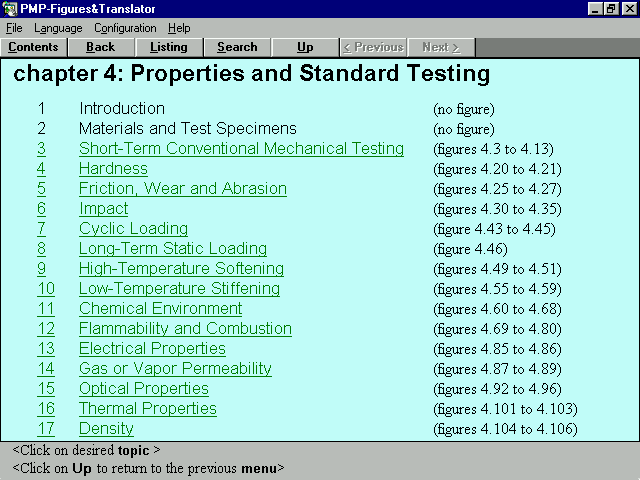Open the Hardness topic link
640x480 pixels.
[x=113, y=169]
